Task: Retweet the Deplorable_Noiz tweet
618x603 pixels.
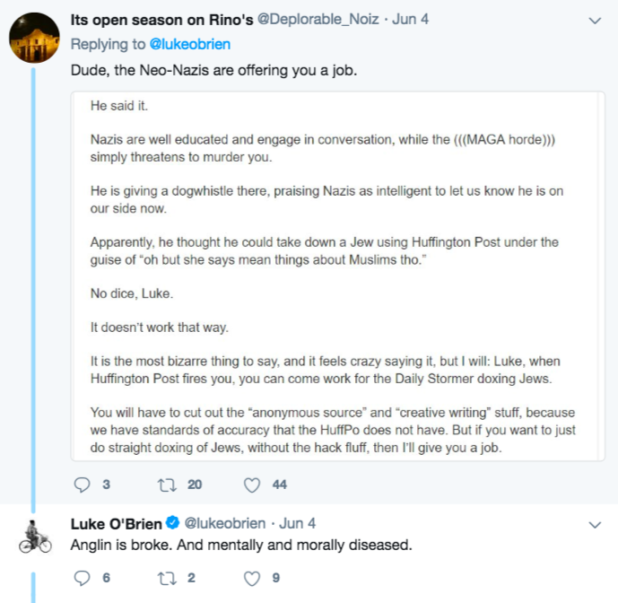Action: tap(167, 485)
